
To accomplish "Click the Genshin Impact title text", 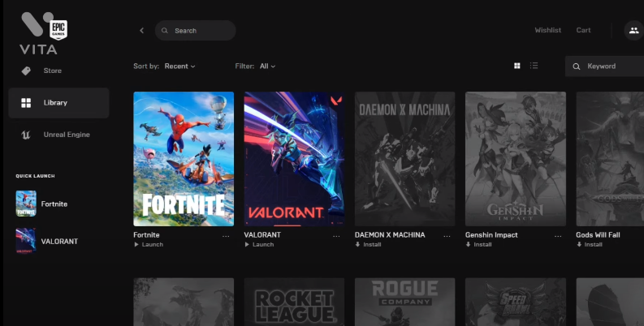I will pyautogui.click(x=491, y=235).
